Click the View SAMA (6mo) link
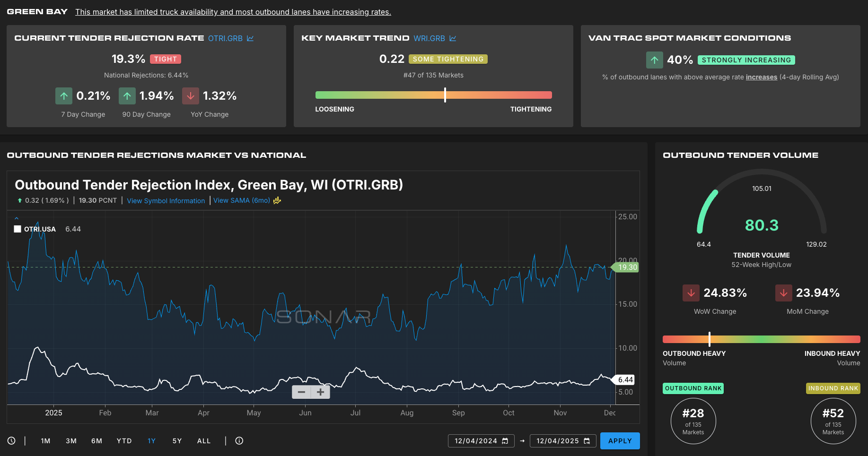 click(241, 200)
